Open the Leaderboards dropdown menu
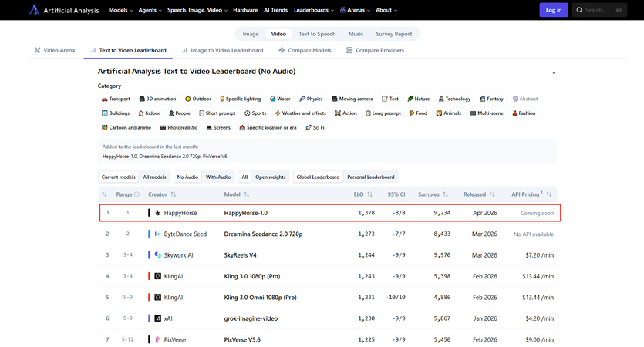The image size is (644, 347). (x=314, y=10)
